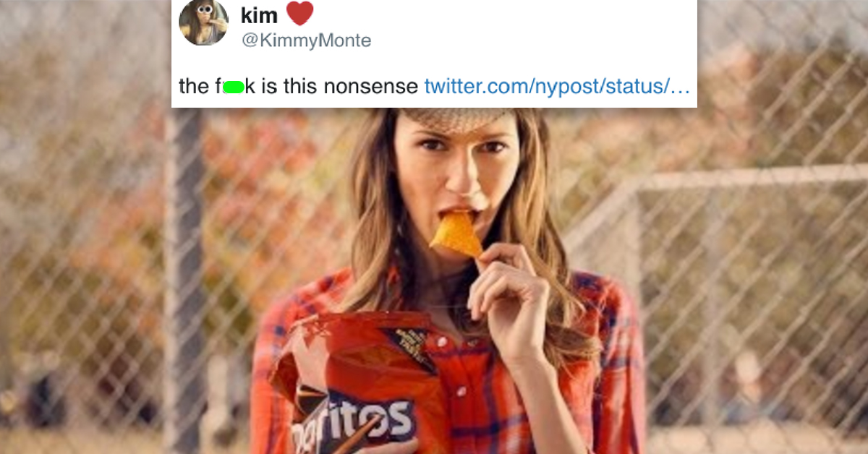Click the straw cowboy hat brim
This screenshot has width=868, height=454.
pyautogui.click(x=454, y=120)
